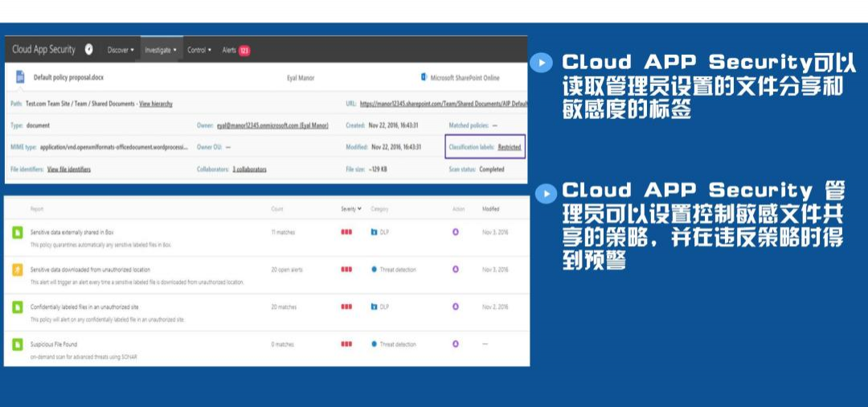Open the Control dropdown menu
The height and width of the screenshot is (407, 868).
(199, 50)
